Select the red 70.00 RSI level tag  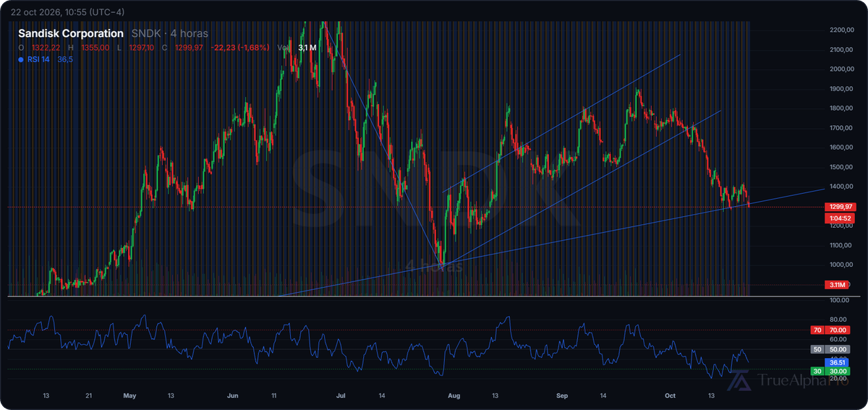(837, 330)
